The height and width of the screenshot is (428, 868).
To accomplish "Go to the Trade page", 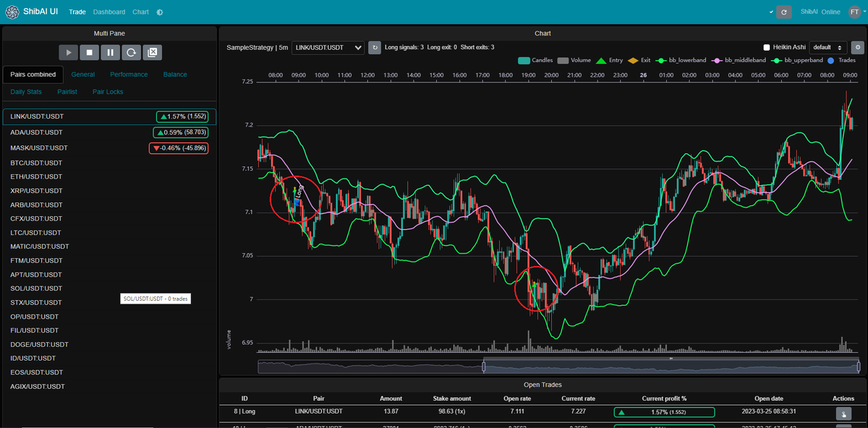I will pos(77,12).
